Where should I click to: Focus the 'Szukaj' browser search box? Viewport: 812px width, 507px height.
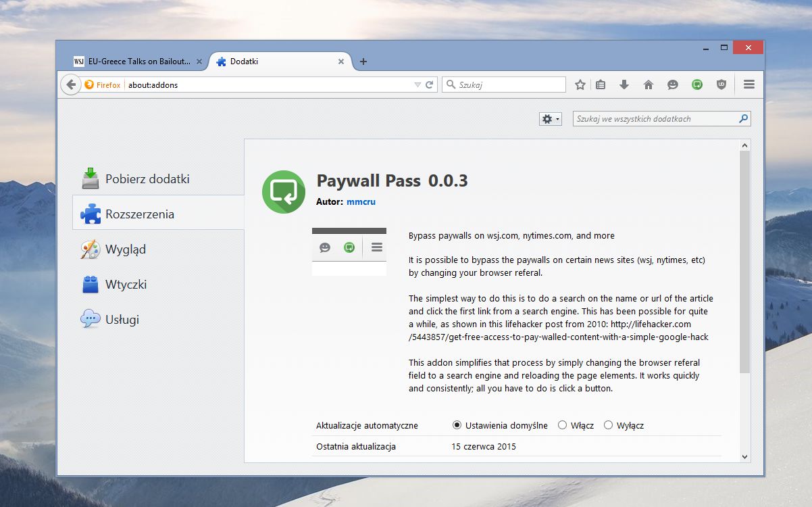point(504,85)
